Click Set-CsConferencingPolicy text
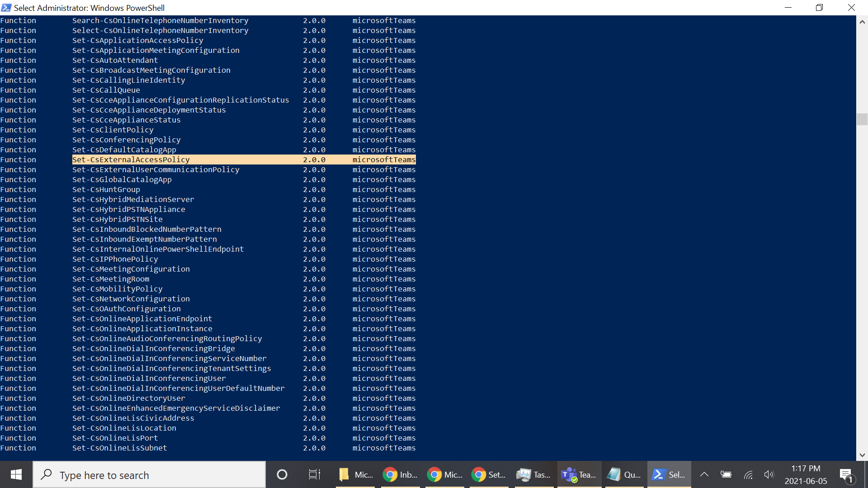Image resolution: width=868 pixels, height=488 pixels. [x=127, y=140]
